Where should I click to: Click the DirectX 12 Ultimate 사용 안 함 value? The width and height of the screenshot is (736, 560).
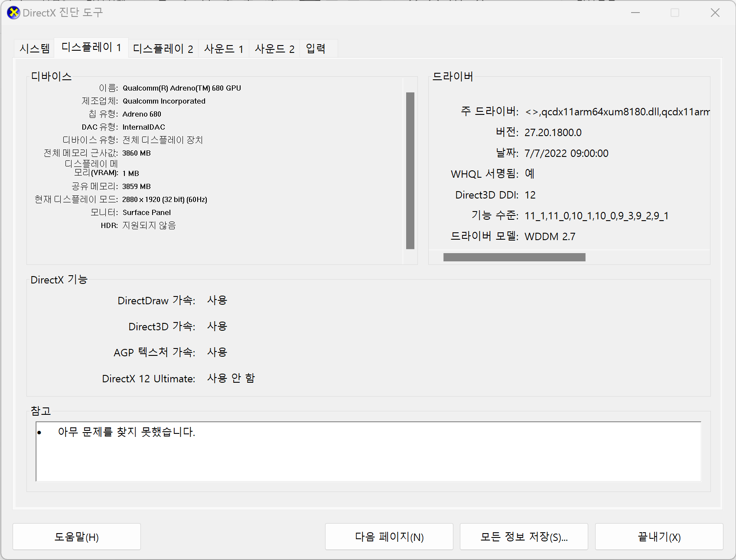231,378
